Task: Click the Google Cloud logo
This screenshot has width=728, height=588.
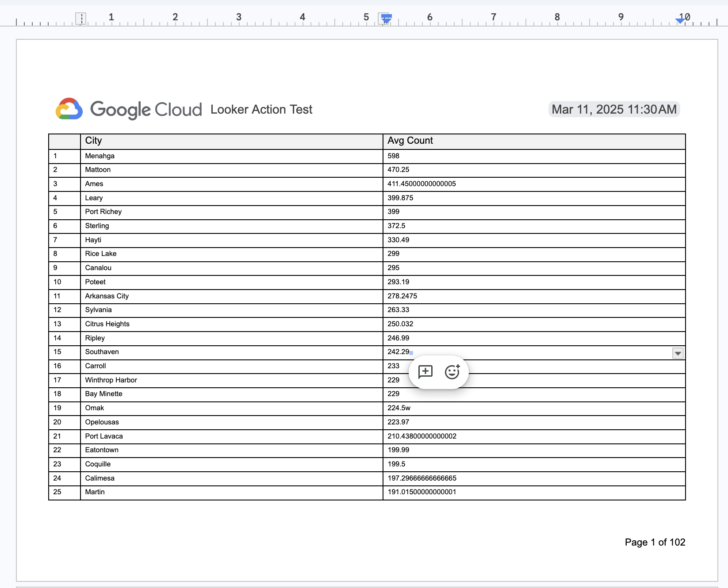Action: (x=129, y=109)
